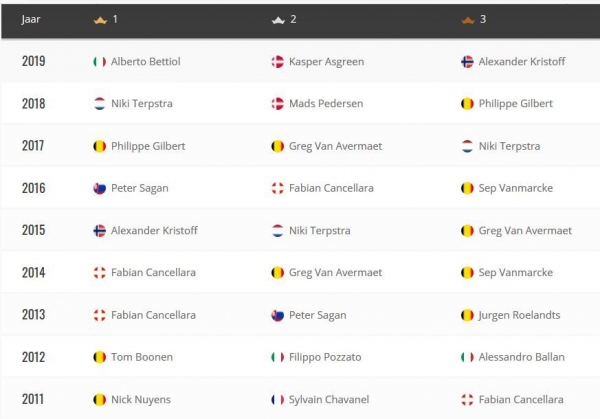The image size is (600, 419).
Task: Select the 2019 year cell
Action: [x=33, y=61]
